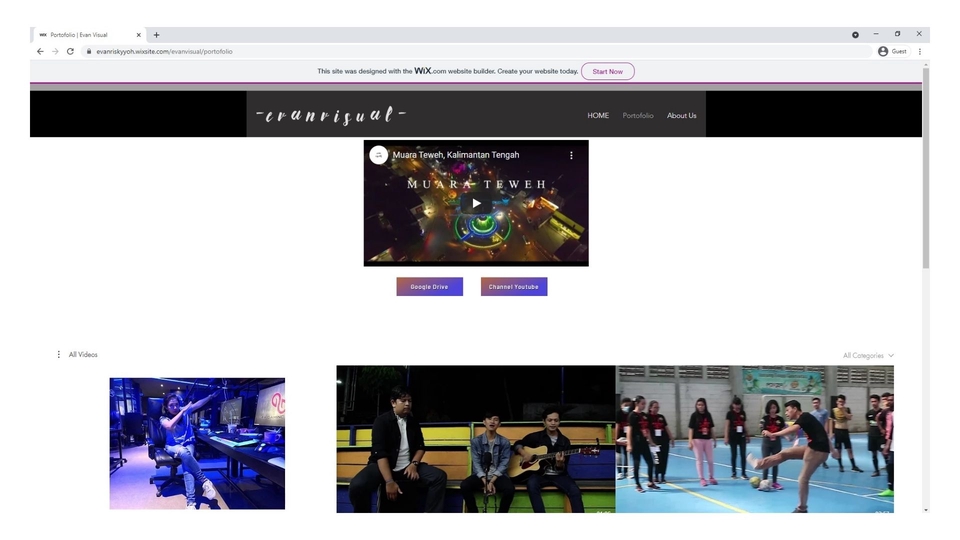Select the Portofolio menu item
This screenshot has width=960, height=540.
click(638, 115)
